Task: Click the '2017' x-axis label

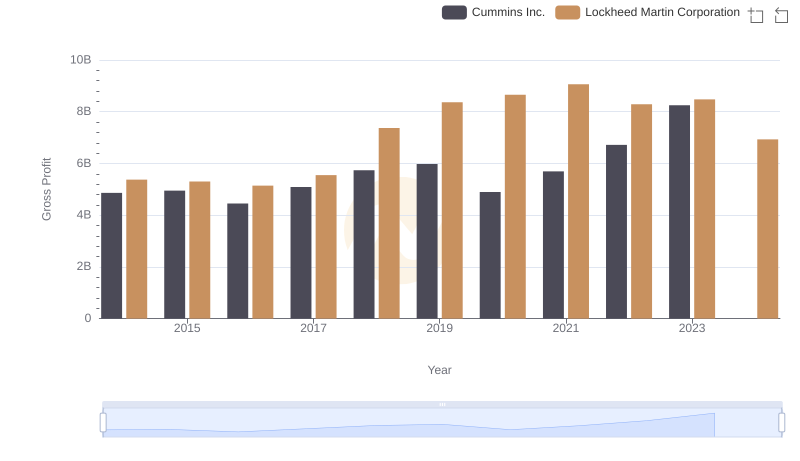Action: [313, 328]
